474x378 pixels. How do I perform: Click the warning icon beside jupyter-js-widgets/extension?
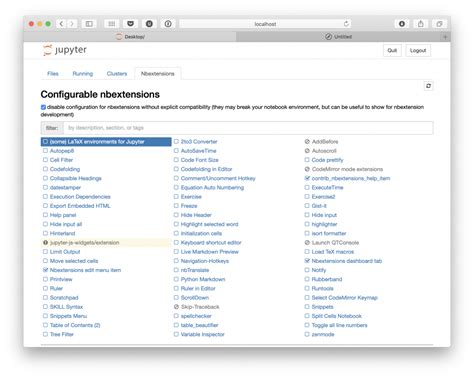pyautogui.click(x=46, y=242)
